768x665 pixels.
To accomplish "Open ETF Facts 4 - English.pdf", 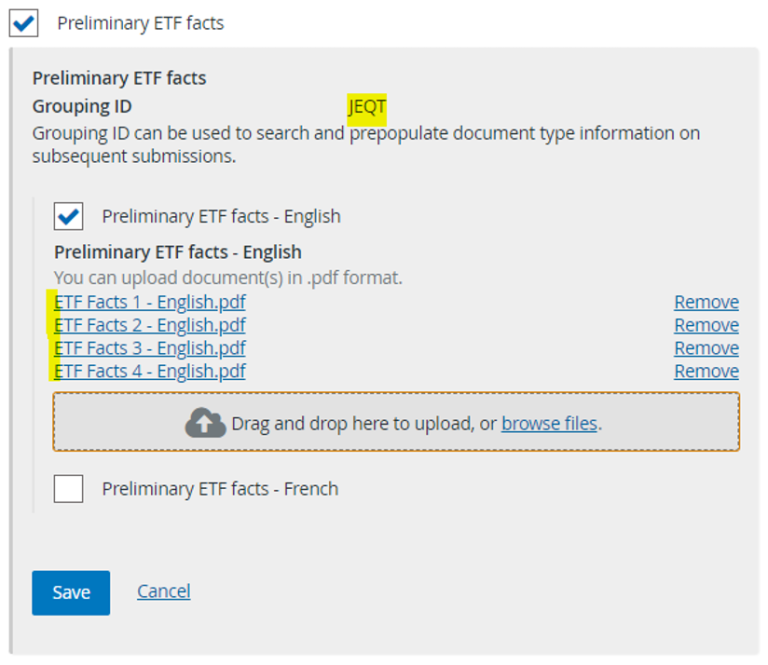I will (150, 371).
